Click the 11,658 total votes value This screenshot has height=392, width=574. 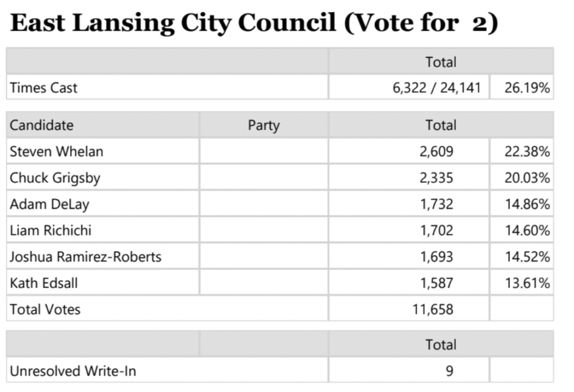tap(433, 310)
